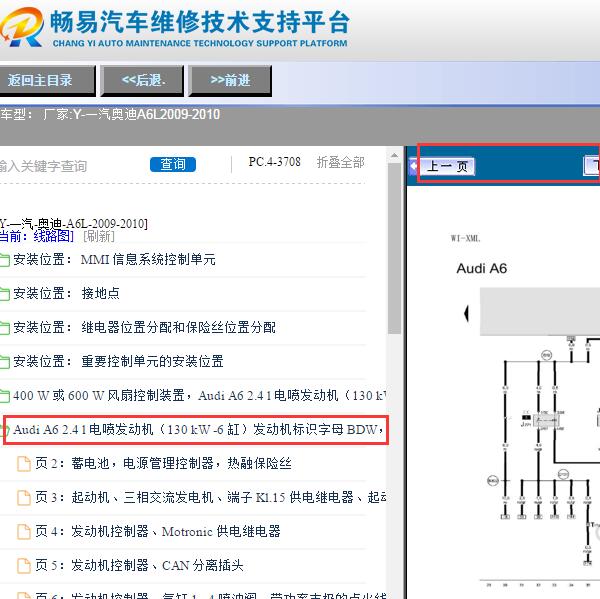This screenshot has width=600, height=599.
Task: Click the Audi A6 diagram title
Action: coord(482,268)
